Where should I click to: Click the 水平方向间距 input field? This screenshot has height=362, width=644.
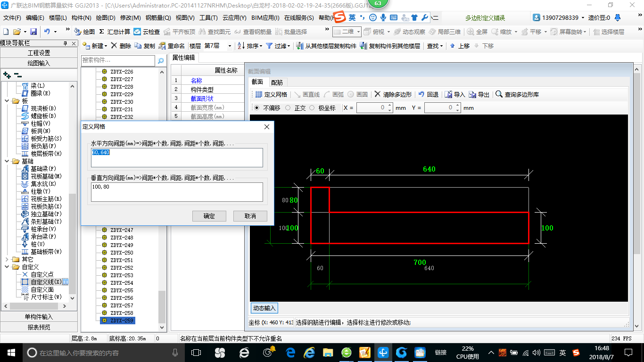(x=177, y=157)
